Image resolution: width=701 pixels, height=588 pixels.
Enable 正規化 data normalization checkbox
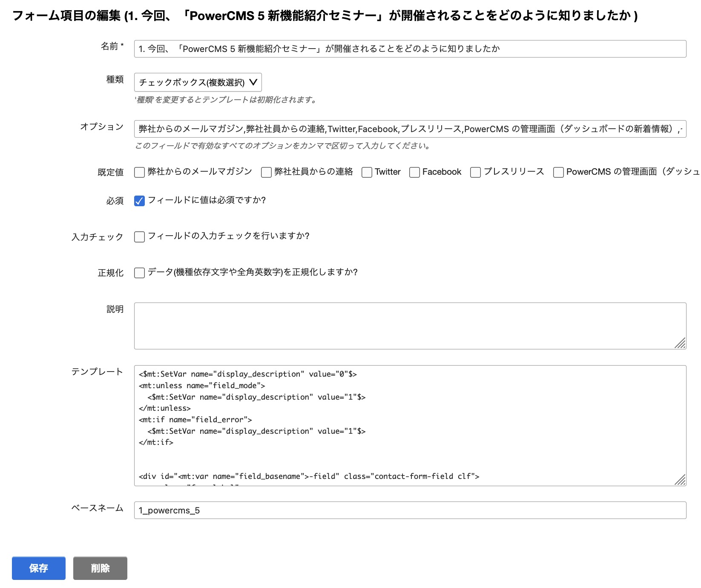139,273
